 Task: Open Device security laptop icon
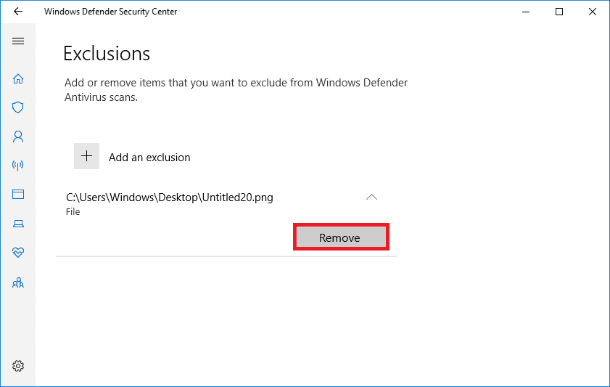[x=18, y=223]
